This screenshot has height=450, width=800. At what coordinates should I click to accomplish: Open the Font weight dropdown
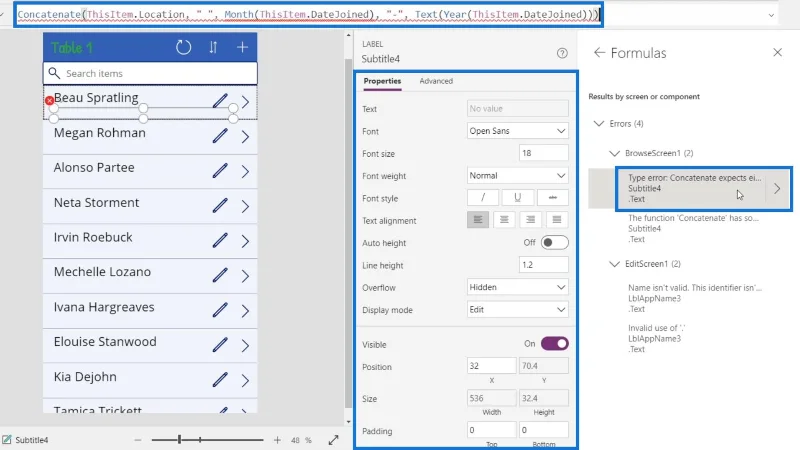tap(517, 176)
